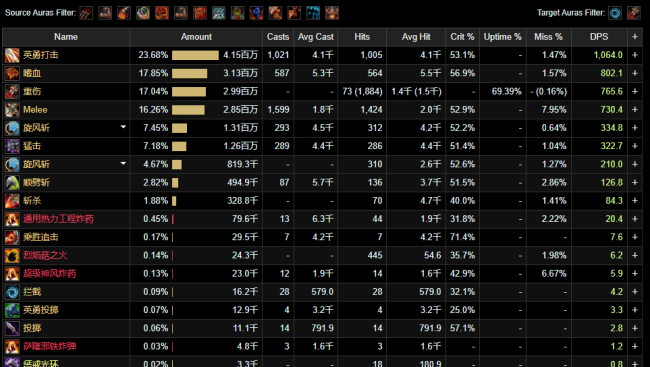Click the 英勇打击 ability icon
650x367 pixels.
(x=12, y=55)
